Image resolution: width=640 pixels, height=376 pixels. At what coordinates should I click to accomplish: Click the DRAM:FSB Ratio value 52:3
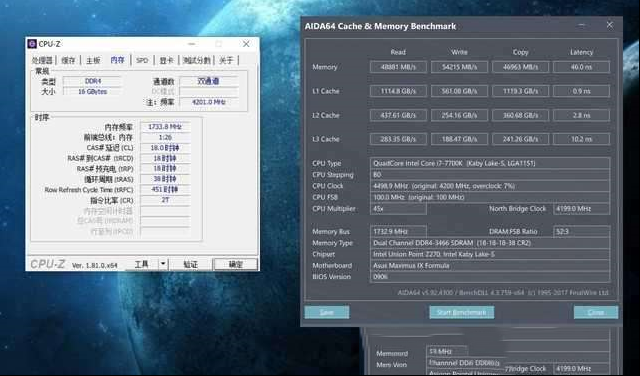click(x=582, y=231)
